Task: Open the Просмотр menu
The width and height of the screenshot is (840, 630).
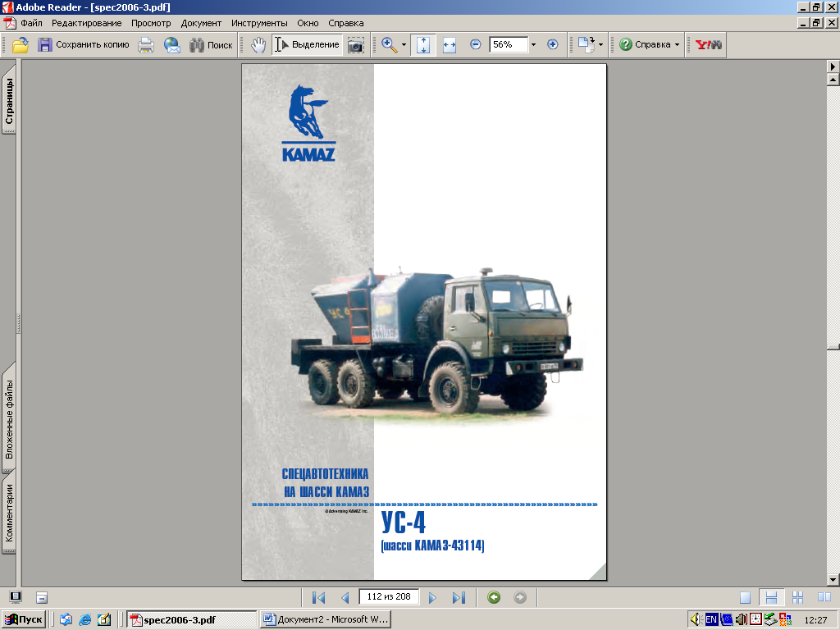Action: (151, 23)
